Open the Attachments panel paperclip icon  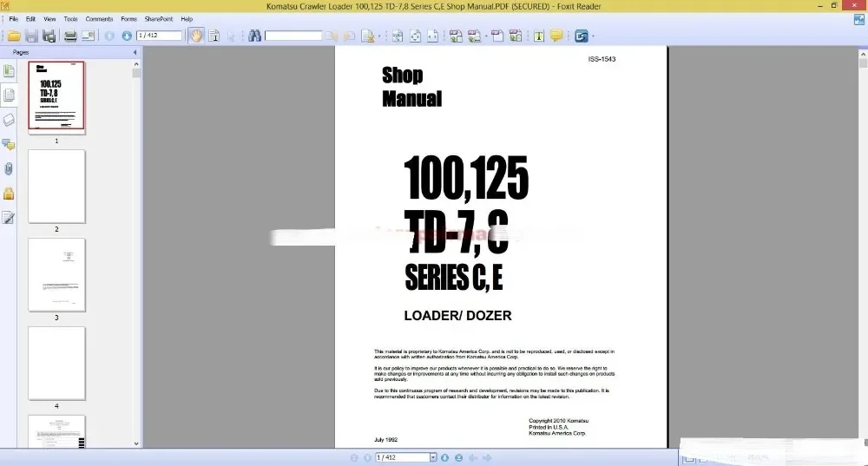point(9,169)
